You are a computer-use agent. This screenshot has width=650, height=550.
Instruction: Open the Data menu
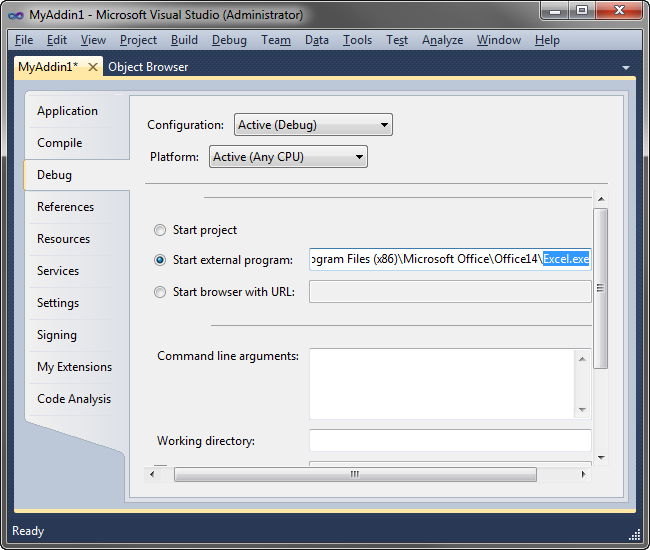point(317,40)
